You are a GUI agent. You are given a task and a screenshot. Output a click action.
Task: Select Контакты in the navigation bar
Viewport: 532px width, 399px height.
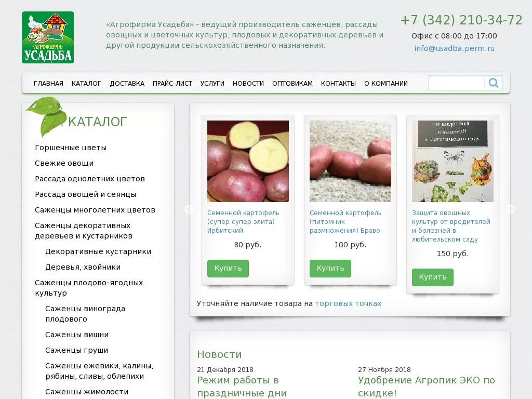338,84
